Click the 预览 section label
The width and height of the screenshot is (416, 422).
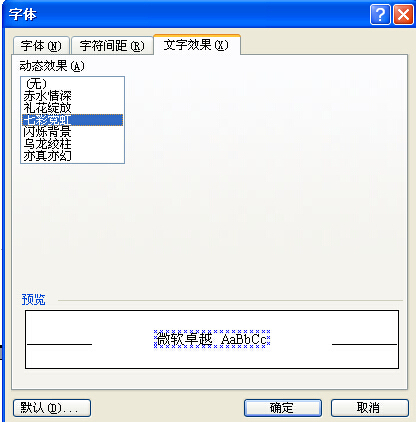(33, 299)
